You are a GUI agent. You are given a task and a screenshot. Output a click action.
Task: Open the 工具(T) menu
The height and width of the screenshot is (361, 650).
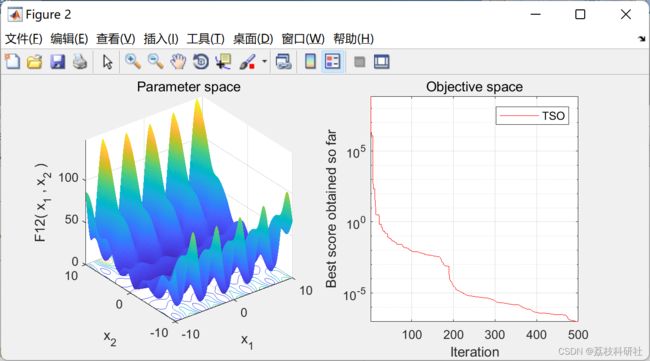tap(205, 39)
